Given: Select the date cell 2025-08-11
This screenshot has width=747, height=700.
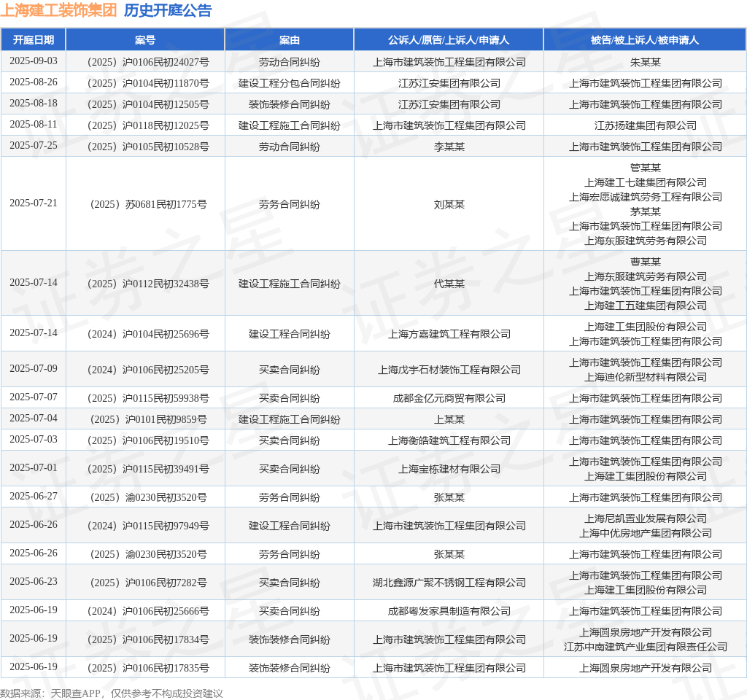Looking at the screenshot, I should pyautogui.click(x=34, y=124).
